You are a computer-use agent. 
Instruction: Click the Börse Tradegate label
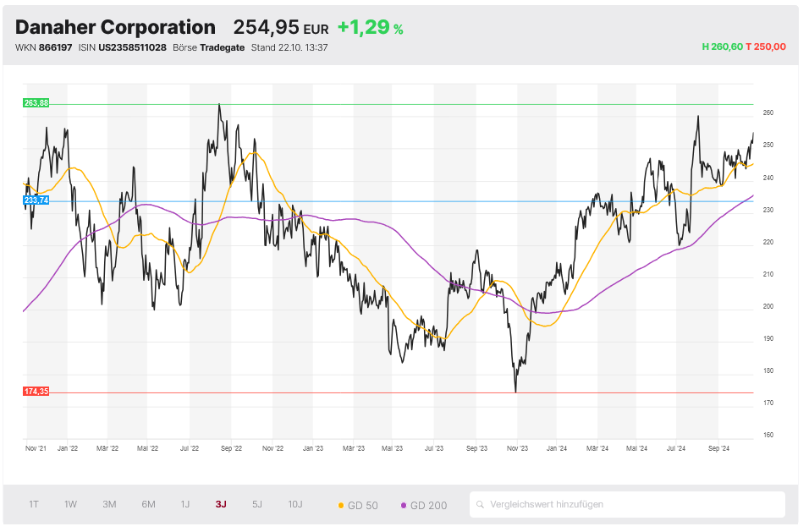coord(208,47)
